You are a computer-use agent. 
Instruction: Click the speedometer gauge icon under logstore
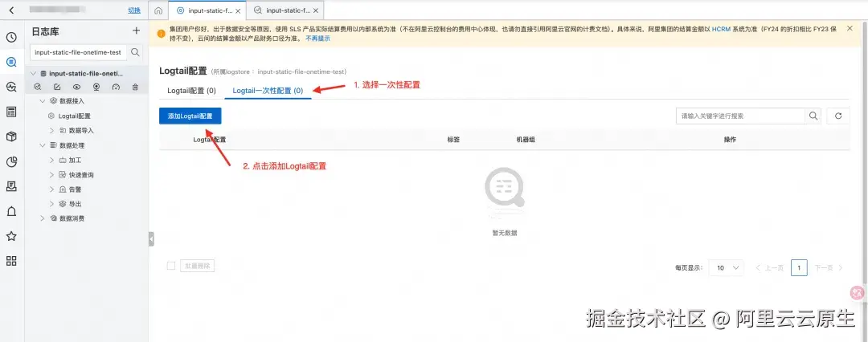[116, 87]
